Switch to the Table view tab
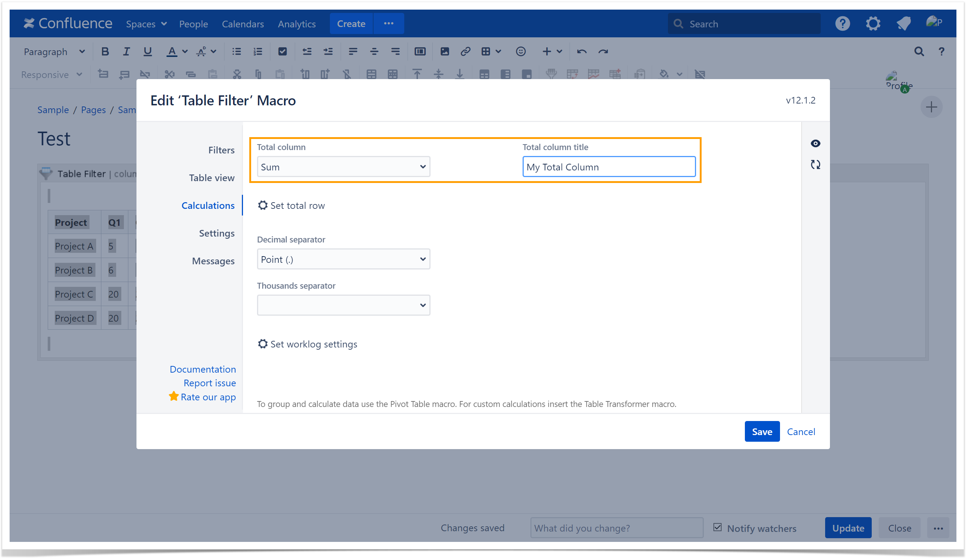 (x=212, y=177)
